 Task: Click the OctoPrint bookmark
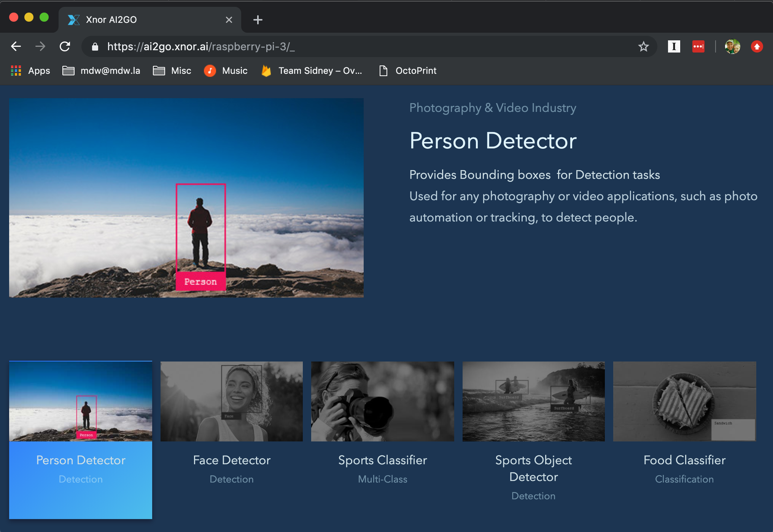(x=408, y=71)
